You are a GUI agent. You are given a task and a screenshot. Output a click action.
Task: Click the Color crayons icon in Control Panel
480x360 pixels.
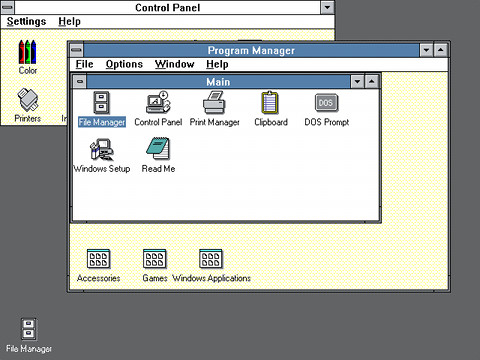pos(27,52)
